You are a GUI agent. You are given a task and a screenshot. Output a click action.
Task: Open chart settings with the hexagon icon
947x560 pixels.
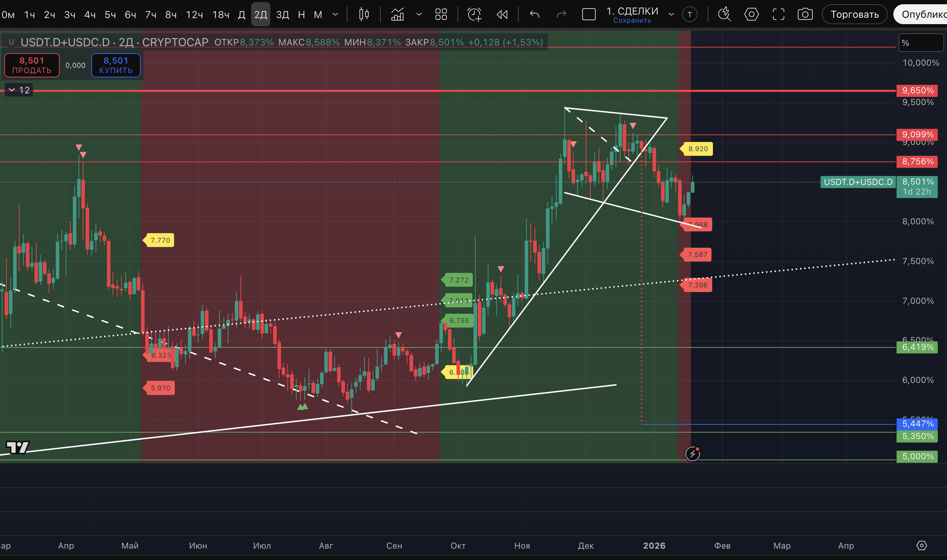751,14
